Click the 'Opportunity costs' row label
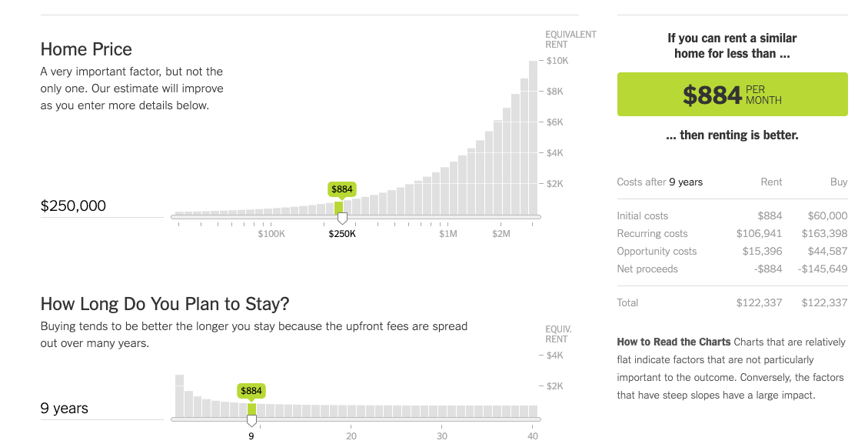Screen dimensions: 868x444 point(657,252)
